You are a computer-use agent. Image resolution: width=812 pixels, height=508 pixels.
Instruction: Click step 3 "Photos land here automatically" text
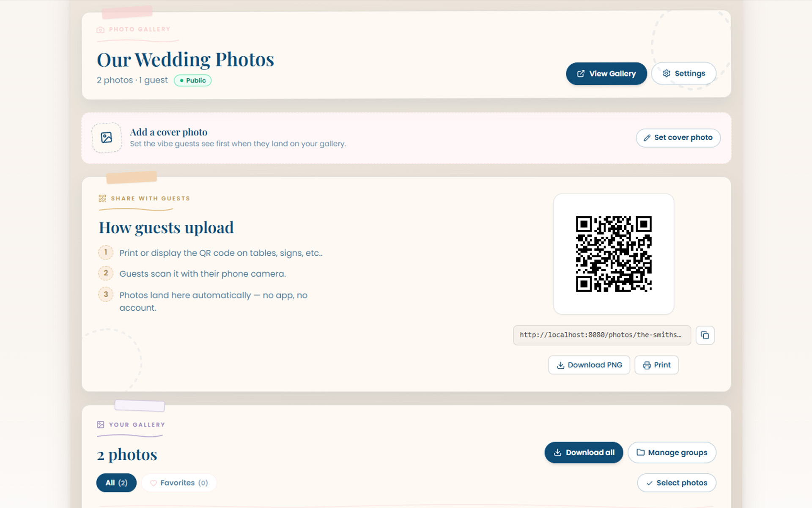tap(213, 301)
